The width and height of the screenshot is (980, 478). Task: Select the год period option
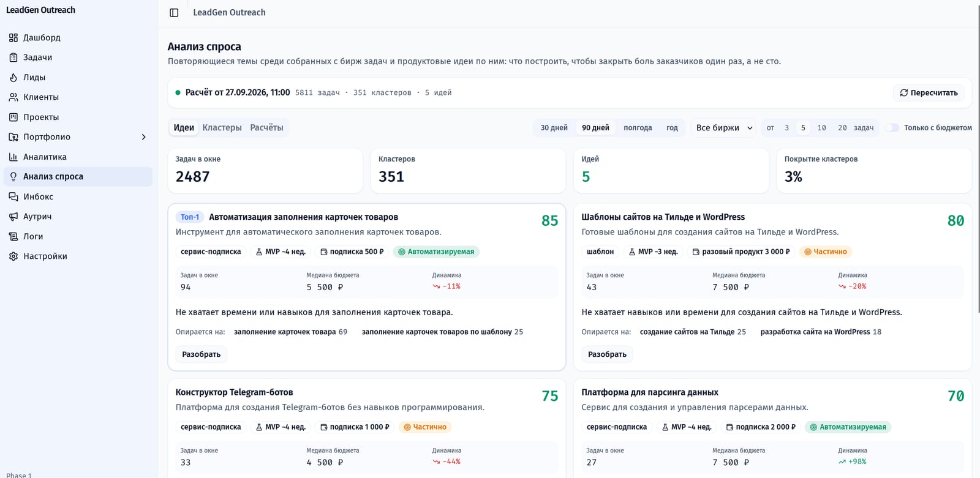[x=672, y=128]
